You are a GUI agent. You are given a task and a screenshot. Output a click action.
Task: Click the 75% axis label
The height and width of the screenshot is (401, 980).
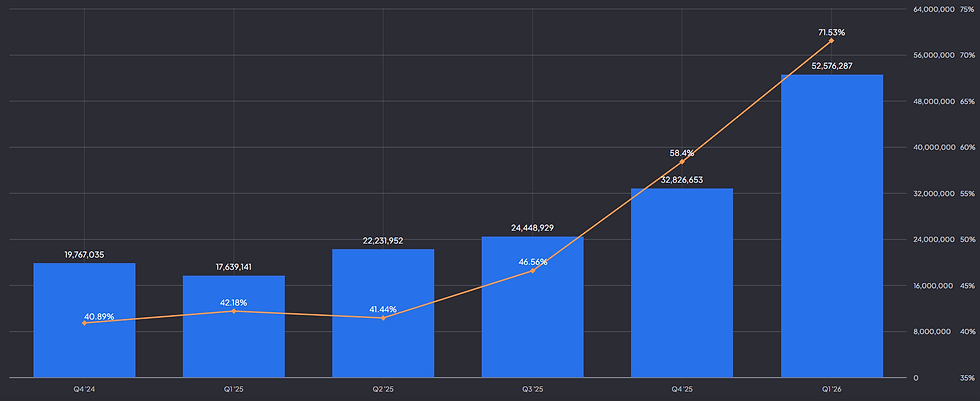(x=968, y=9)
